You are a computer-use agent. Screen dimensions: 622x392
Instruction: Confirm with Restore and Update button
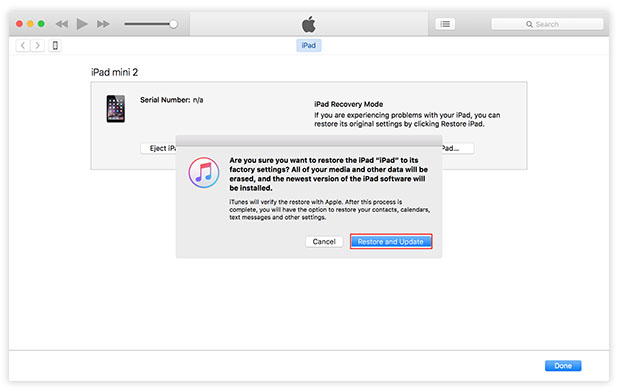(391, 242)
